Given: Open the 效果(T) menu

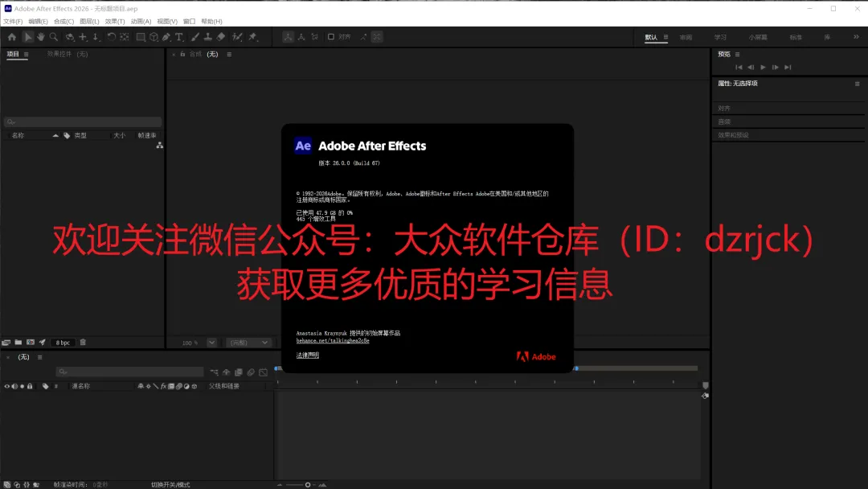Looking at the screenshot, I should click(115, 22).
